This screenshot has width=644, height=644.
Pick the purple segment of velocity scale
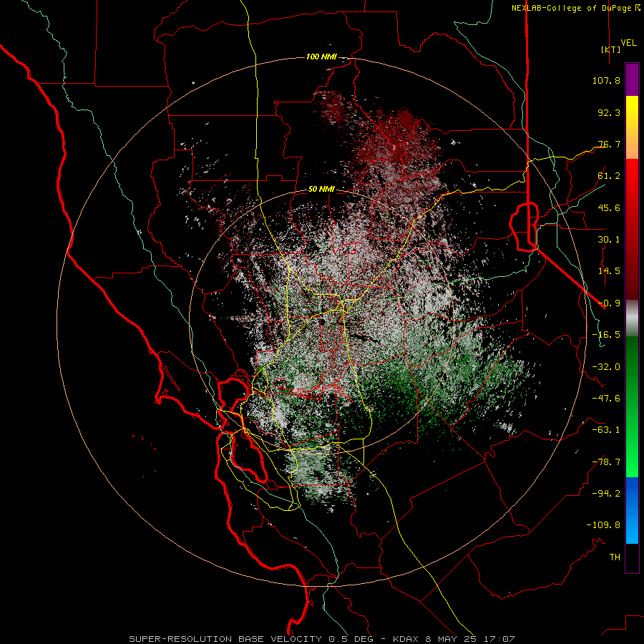tap(632, 79)
